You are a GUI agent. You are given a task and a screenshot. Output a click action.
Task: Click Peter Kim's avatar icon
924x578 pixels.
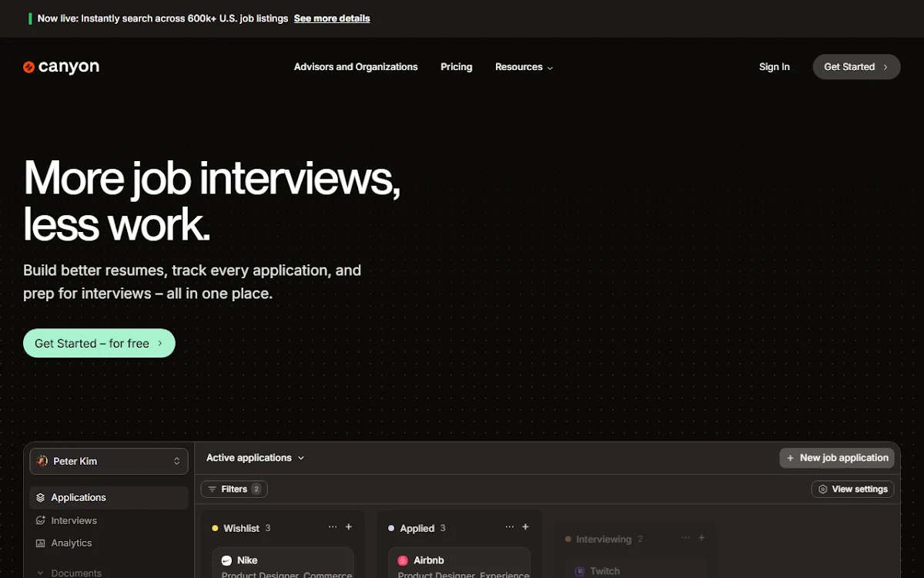(42, 461)
